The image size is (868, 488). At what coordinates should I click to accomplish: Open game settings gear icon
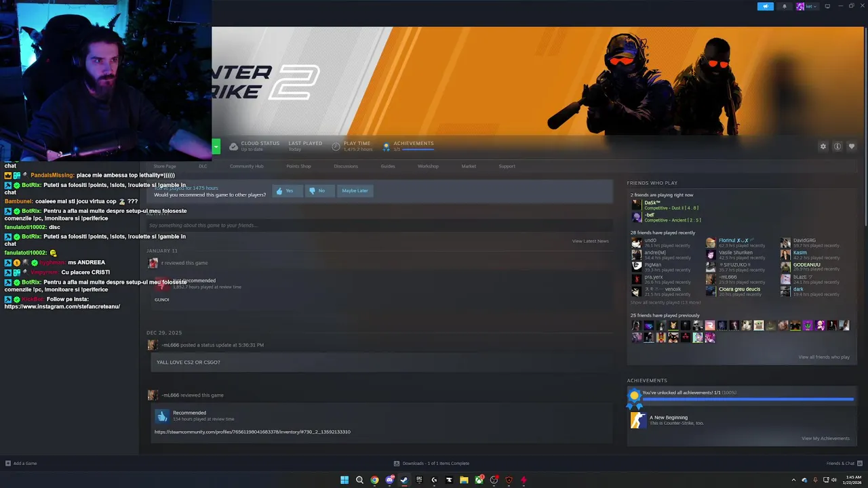[823, 146]
